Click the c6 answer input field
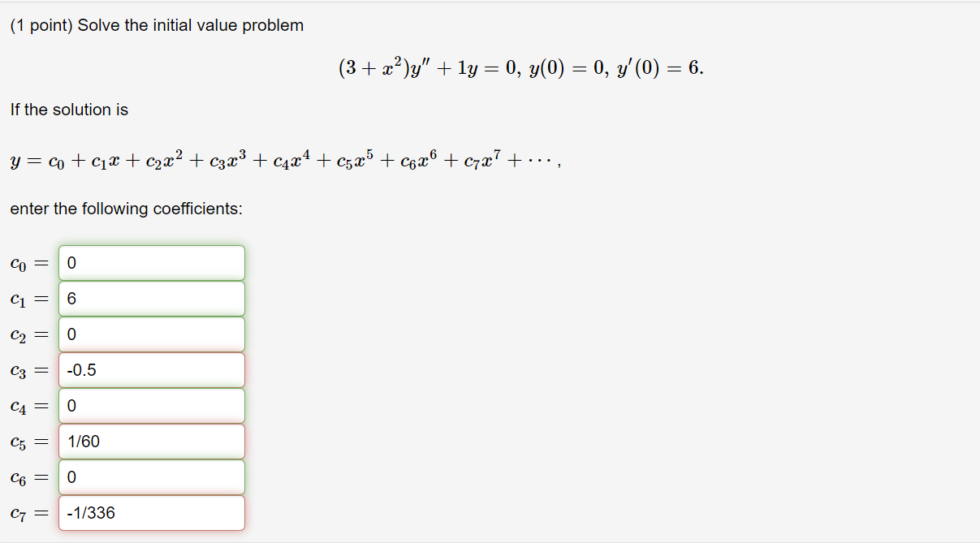980x543 pixels. (151, 476)
